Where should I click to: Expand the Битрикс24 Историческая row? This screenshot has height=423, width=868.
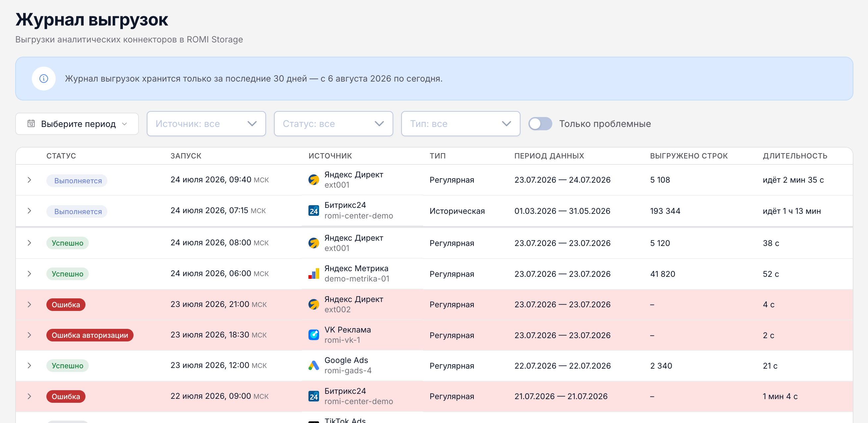pyautogui.click(x=29, y=211)
